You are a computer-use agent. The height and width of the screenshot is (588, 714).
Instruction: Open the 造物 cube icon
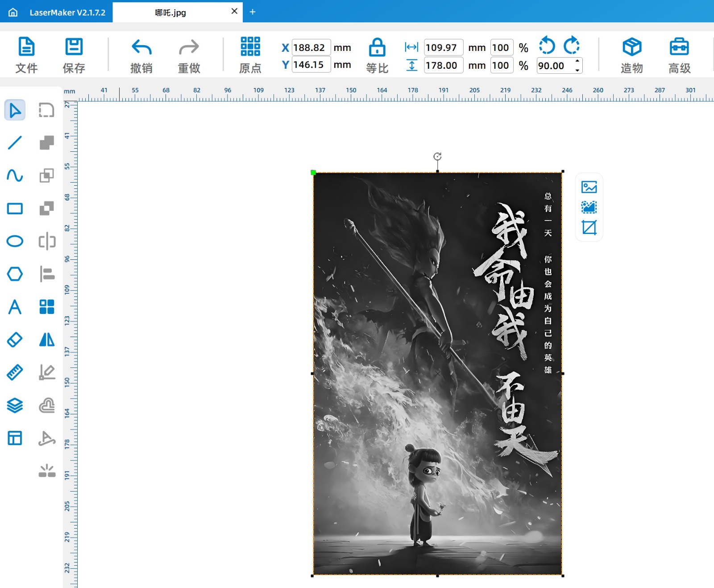coord(632,47)
